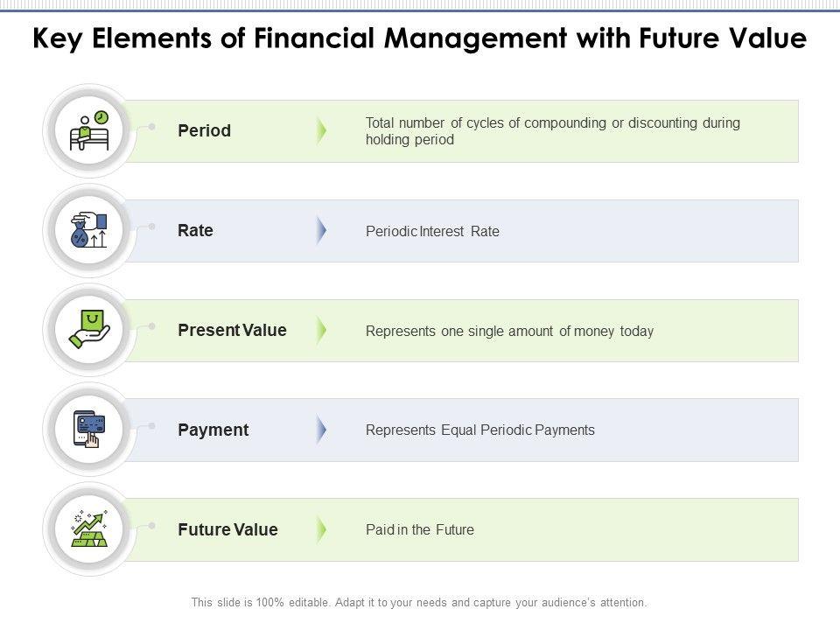Click the slide title heading

coord(420,40)
